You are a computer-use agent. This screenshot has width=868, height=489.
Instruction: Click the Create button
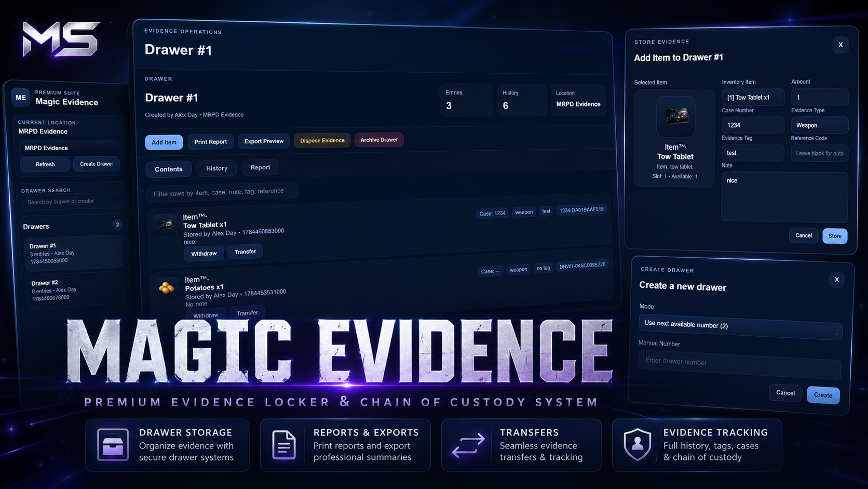click(823, 395)
